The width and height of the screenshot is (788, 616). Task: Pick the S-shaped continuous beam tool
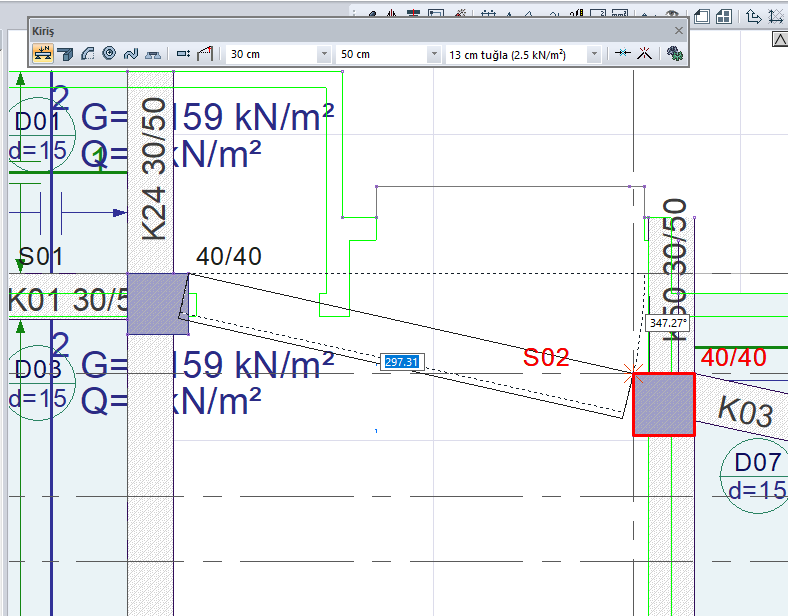130,54
